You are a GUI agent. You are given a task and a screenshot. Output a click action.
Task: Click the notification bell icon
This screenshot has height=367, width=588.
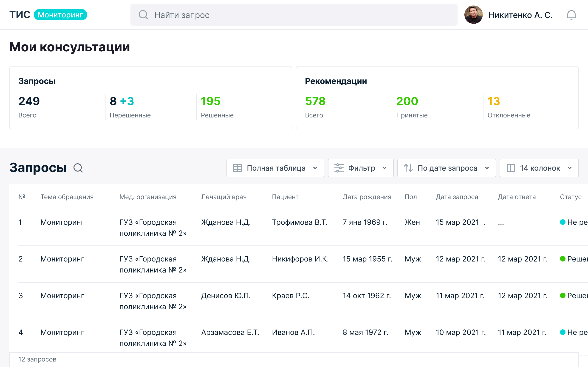pos(571,15)
